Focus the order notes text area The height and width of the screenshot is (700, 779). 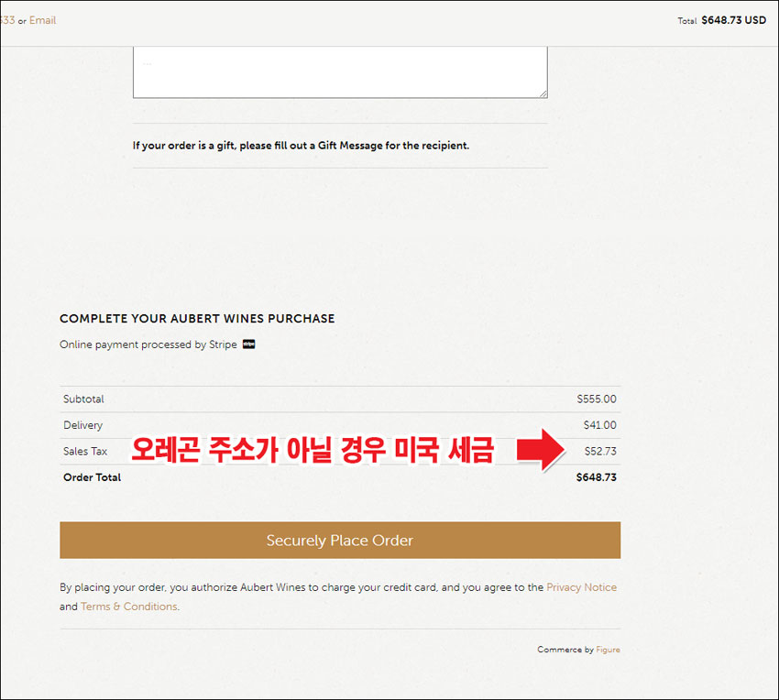point(340,72)
